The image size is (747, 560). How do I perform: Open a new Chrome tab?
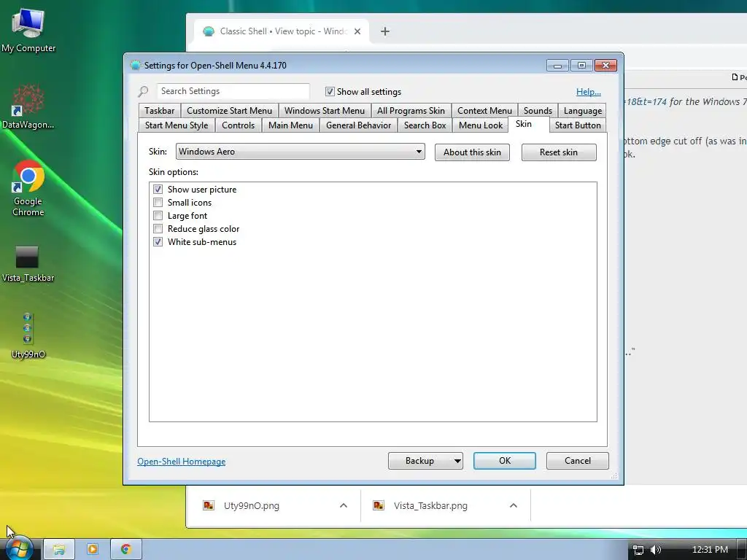[385, 31]
